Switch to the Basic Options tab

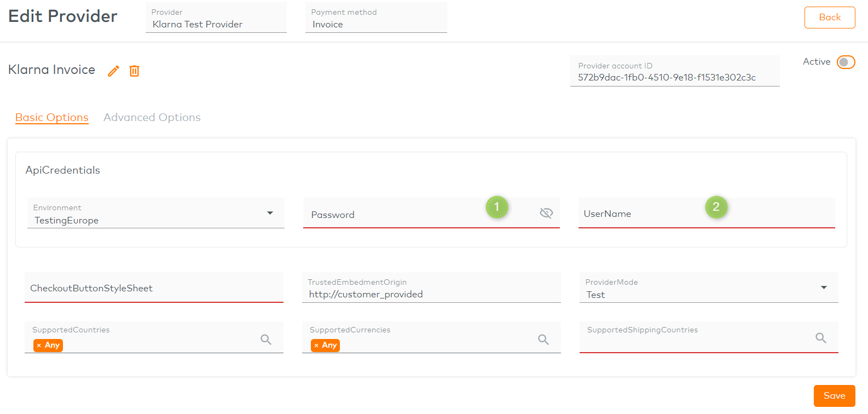(52, 117)
